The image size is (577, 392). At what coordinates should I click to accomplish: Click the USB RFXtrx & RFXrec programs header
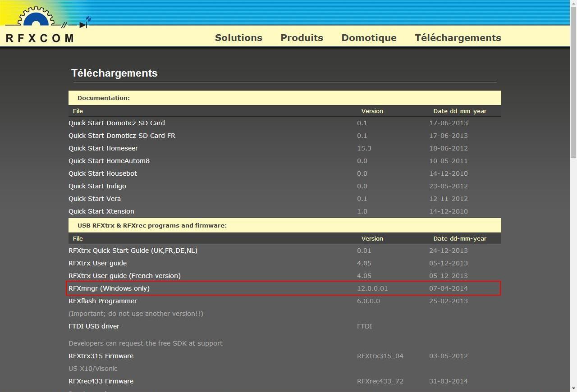(285, 225)
